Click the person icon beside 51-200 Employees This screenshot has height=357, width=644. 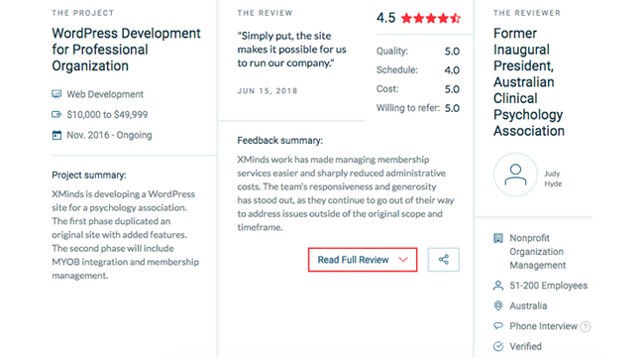(x=498, y=286)
